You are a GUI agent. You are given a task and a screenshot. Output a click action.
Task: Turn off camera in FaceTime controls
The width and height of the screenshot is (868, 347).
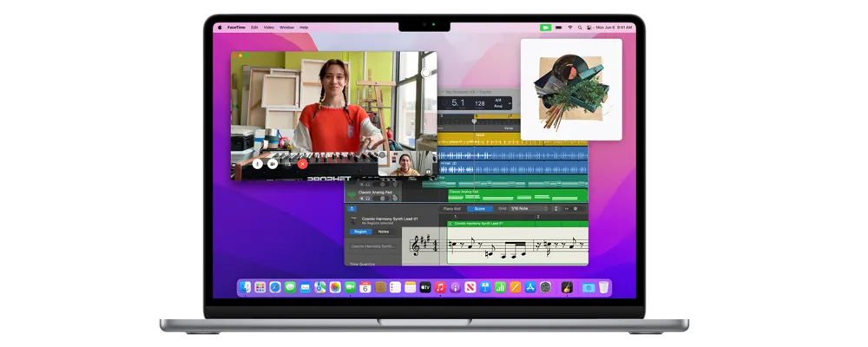[273, 163]
